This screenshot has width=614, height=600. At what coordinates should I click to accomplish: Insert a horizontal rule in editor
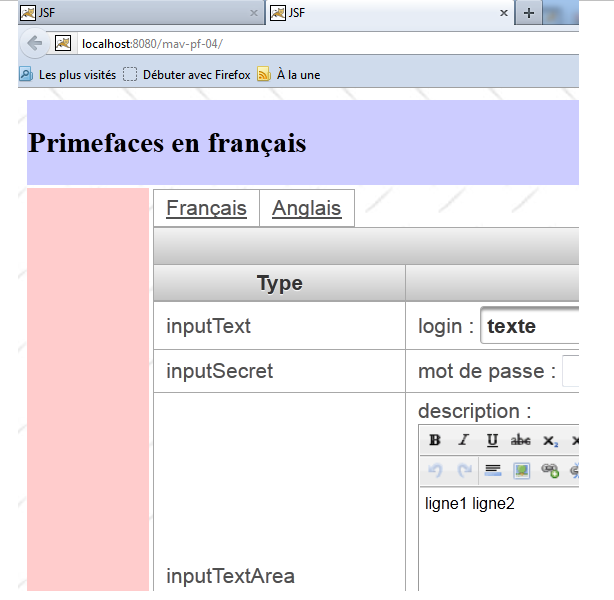pos(492,469)
